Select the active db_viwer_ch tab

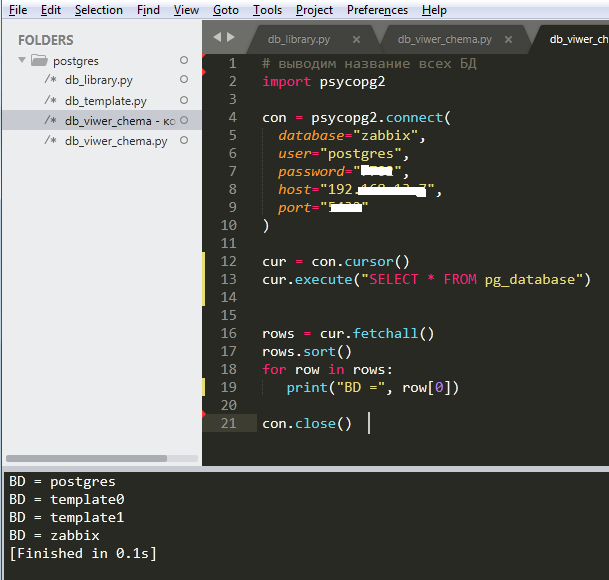coord(579,39)
